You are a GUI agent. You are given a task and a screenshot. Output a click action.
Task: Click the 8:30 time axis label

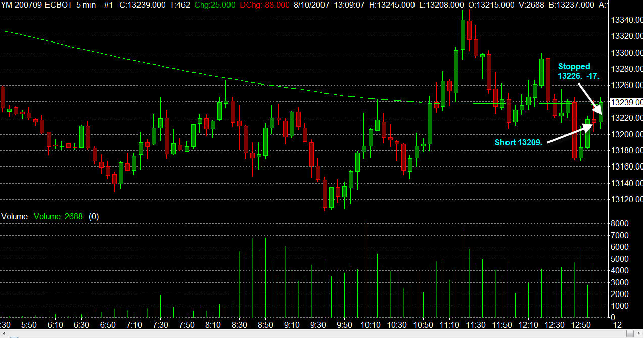(x=239, y=324)
